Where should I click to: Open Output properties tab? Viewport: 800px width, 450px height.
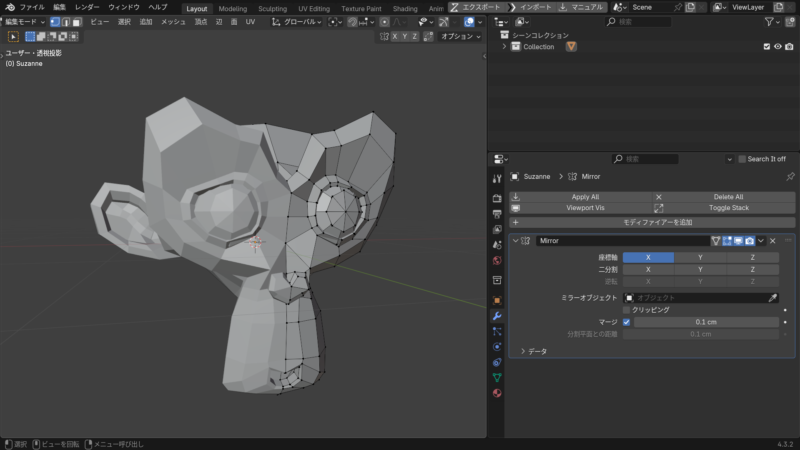click(x=497, y=214)
